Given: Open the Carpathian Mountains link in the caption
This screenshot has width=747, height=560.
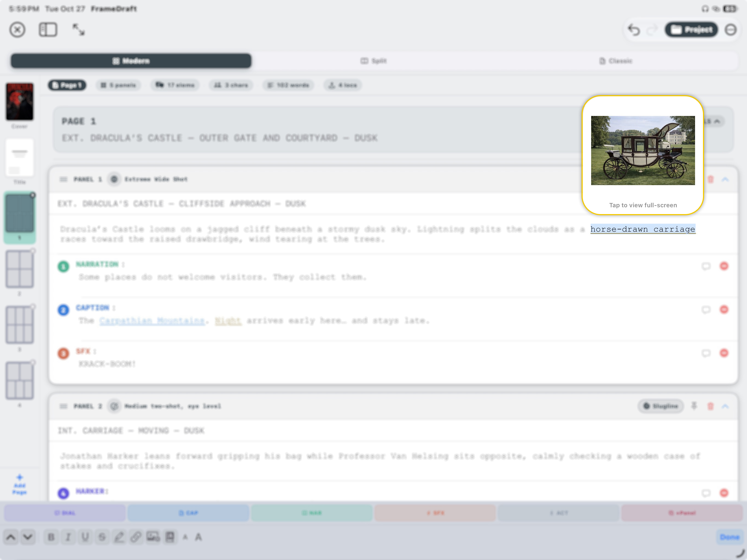Looking at the screenshot, I should pyautogui.click(x=152, y=320).
